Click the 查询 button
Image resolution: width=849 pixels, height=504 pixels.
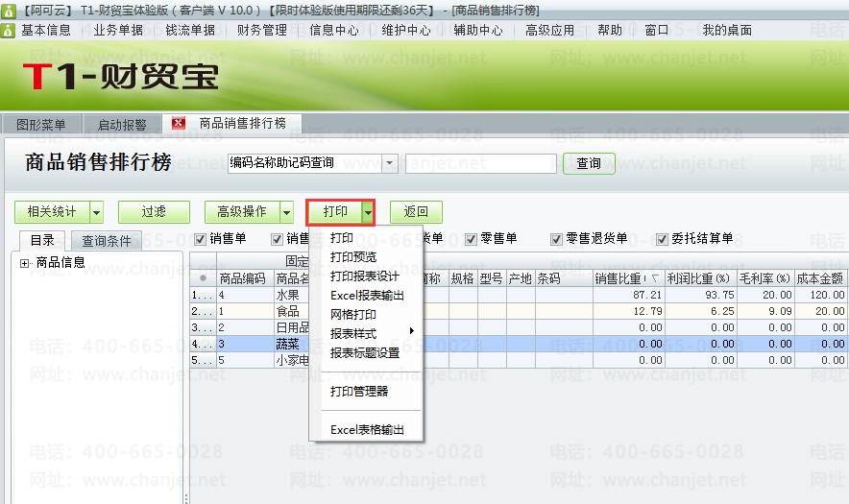click(x=589, y=163)
